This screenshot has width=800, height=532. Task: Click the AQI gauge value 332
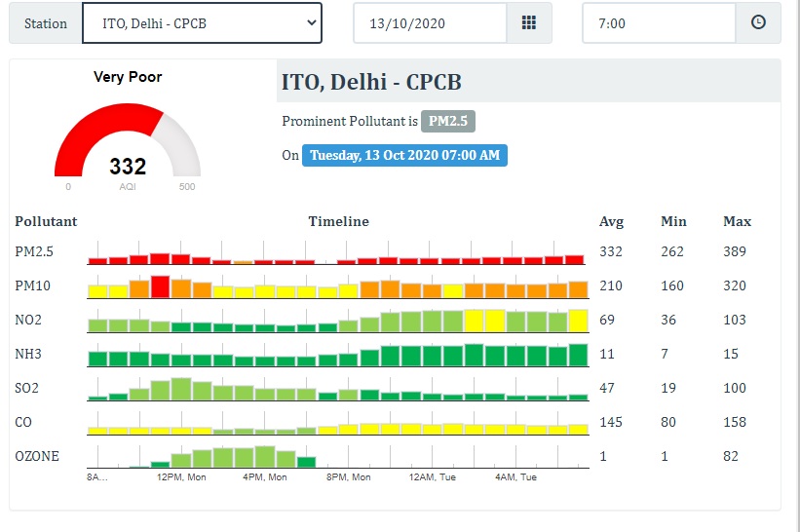(128, 167)
